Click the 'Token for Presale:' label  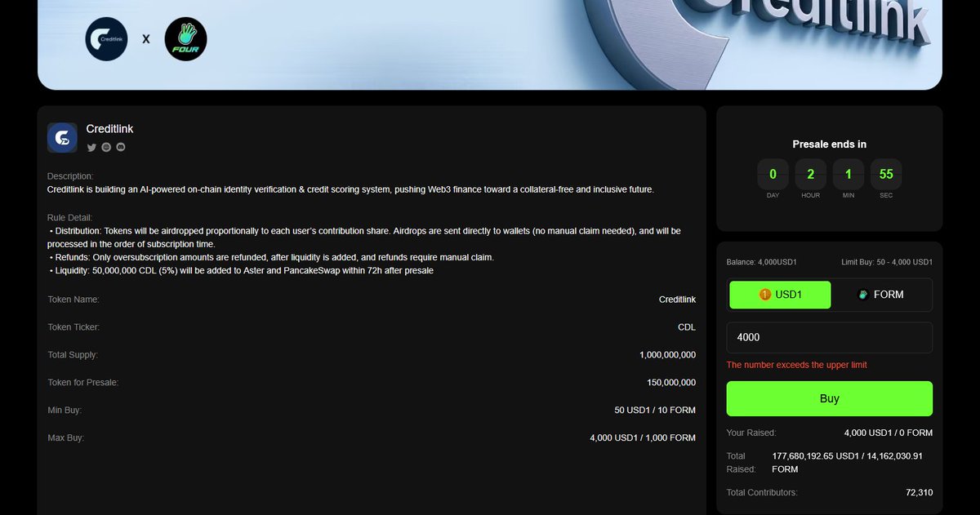83,383
